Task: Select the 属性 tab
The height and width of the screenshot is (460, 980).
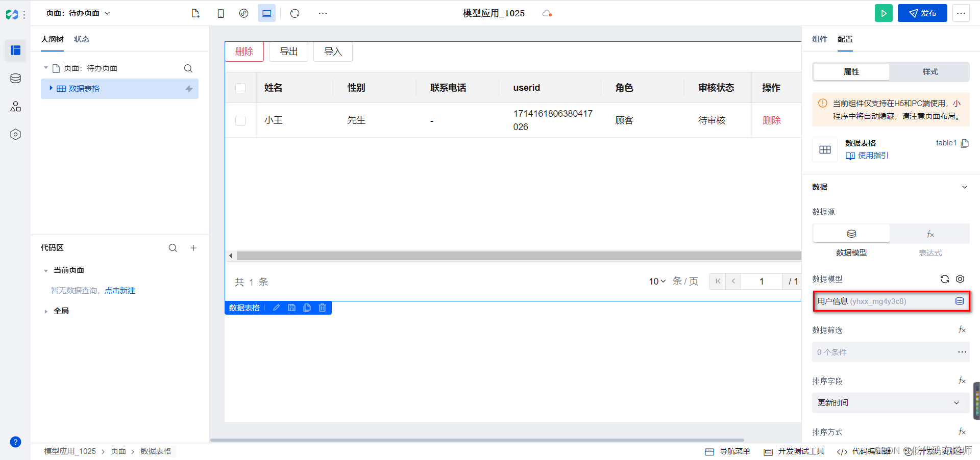Action: pyautogui.click(x=851, y=72)
